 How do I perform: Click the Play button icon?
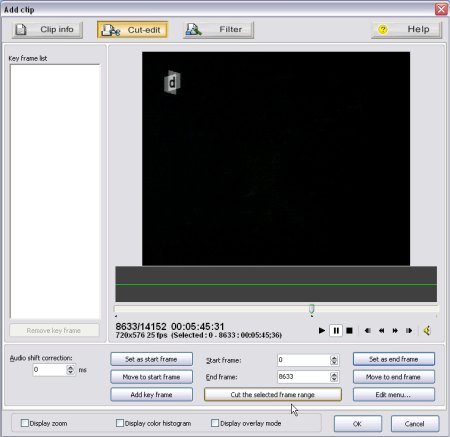pos(321,330)
